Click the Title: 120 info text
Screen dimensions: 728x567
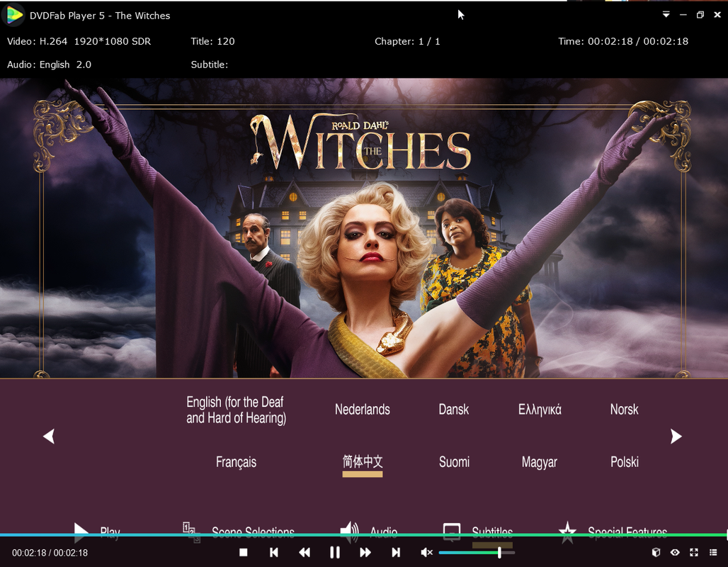pyautogui.click(x=212, y=41)
